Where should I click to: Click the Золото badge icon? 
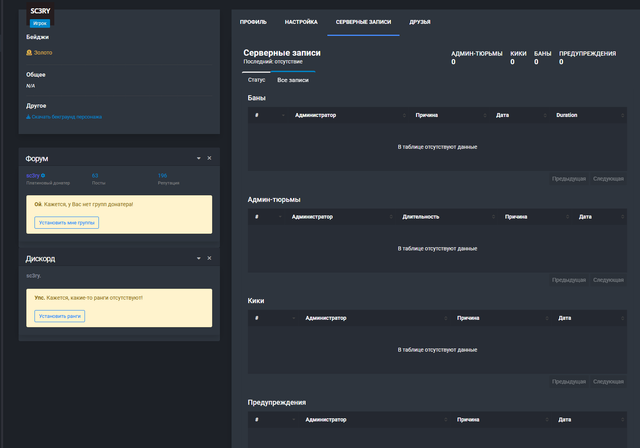click(x=29, y=53)
